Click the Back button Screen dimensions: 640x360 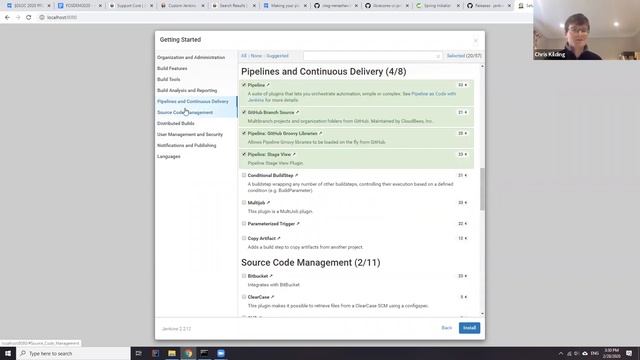click(x=447, y=328)
